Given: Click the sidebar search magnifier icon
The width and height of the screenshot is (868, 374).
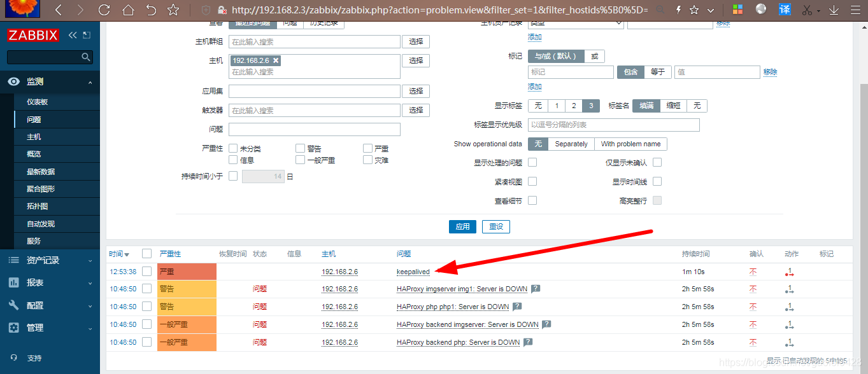Looking at the screenshot, I should [86, 57].
